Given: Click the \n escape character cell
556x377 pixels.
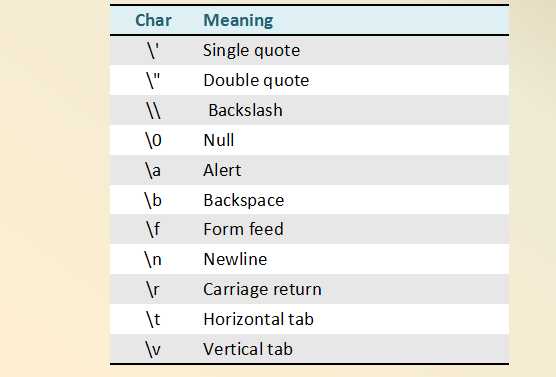Looking at the screenshot, I should pos(153,260).
